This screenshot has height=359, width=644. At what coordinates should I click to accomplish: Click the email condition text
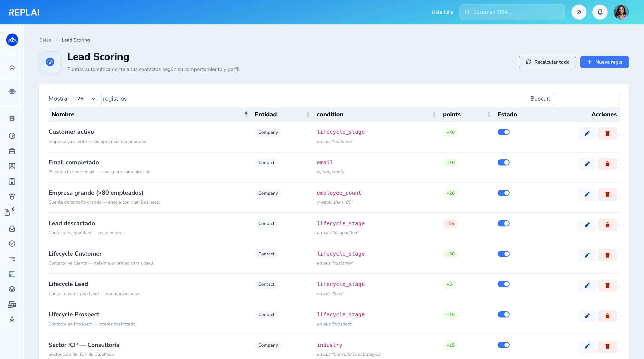click(325, 162)
